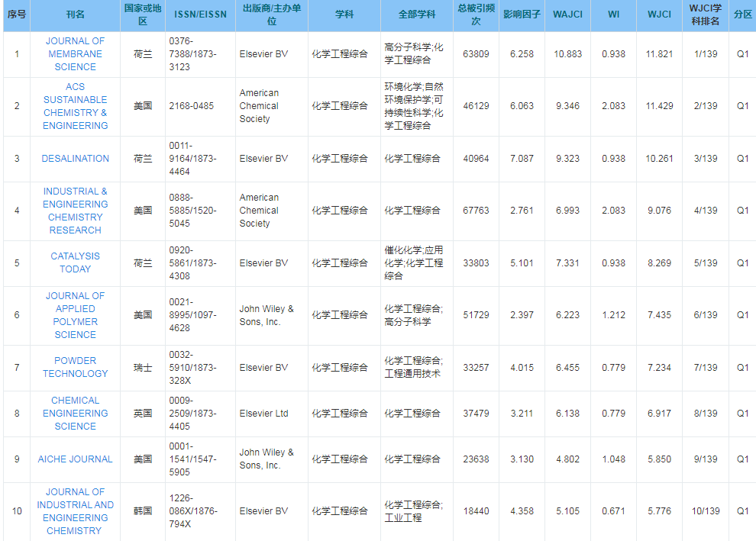Select the AICHE JOURNAL link
Viewport: 756px width, 541px height.
[75, 459]
